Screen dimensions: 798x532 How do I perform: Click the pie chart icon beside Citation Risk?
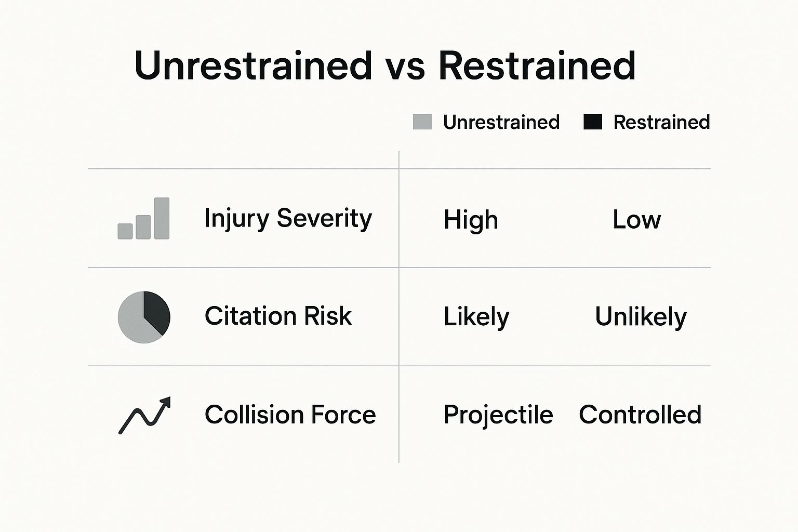[144, 317]
